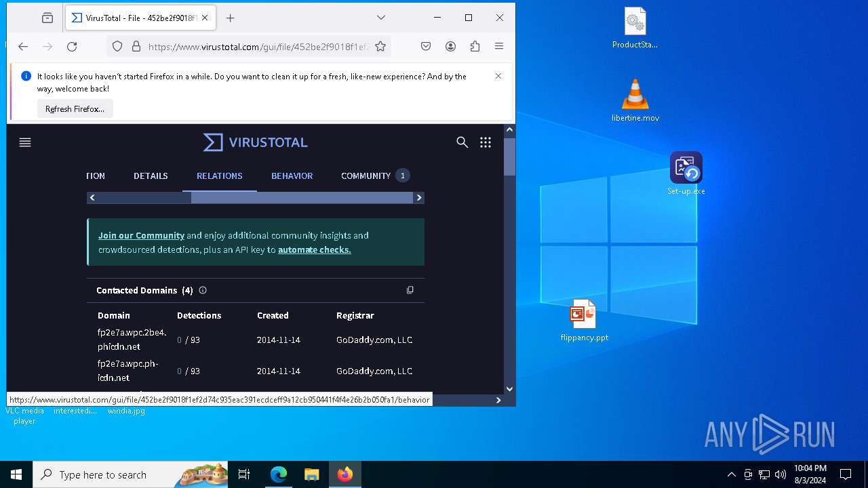This screenshot has height=488, width=868.
Task: Click the Refresh Firefox button
Action: [75, 109]
